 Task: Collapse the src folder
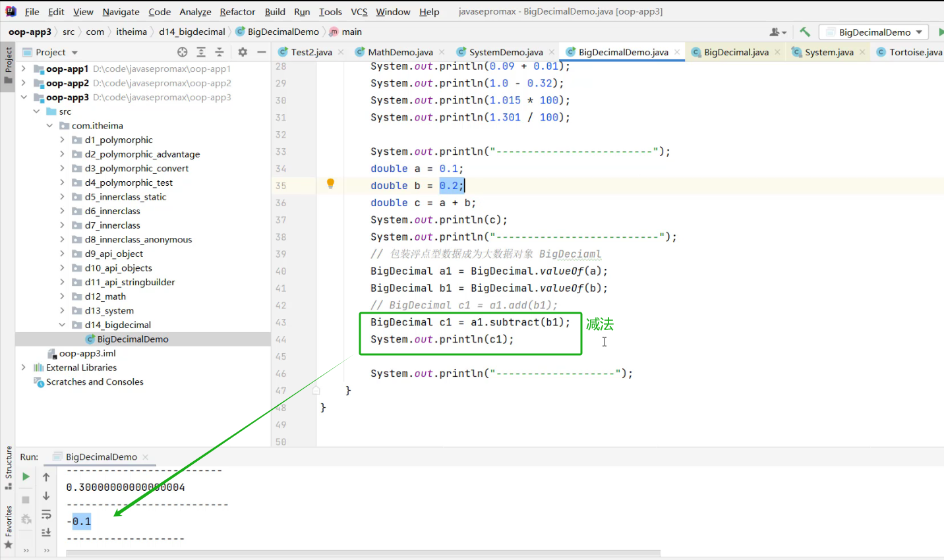click(x=36, y=111)
